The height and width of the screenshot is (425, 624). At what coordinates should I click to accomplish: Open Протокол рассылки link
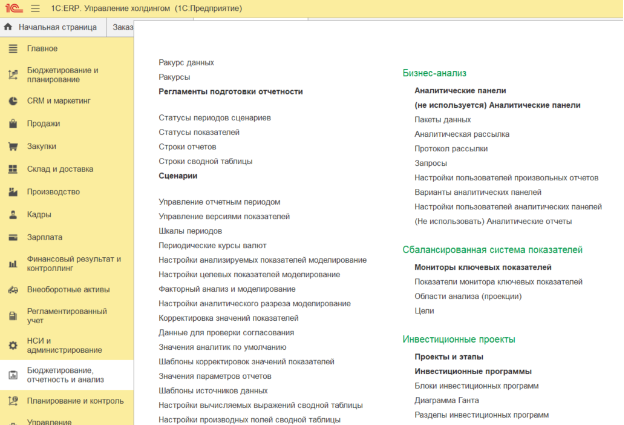point(451,149)
